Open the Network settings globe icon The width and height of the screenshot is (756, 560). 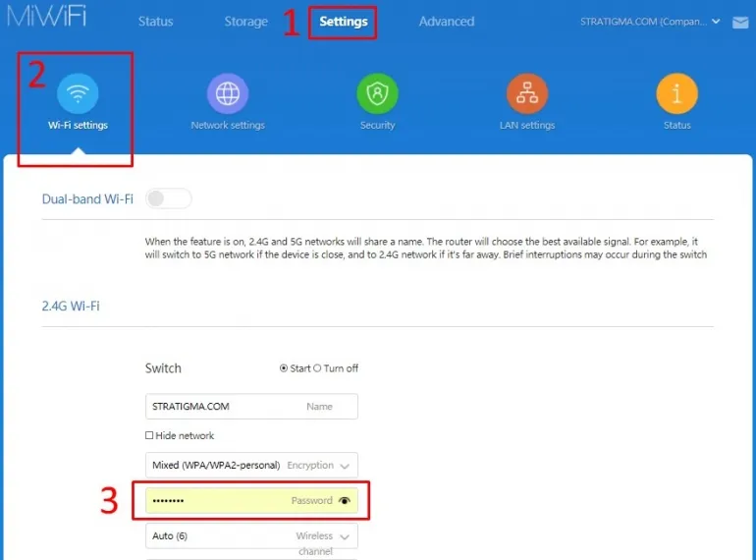(228, 94)
